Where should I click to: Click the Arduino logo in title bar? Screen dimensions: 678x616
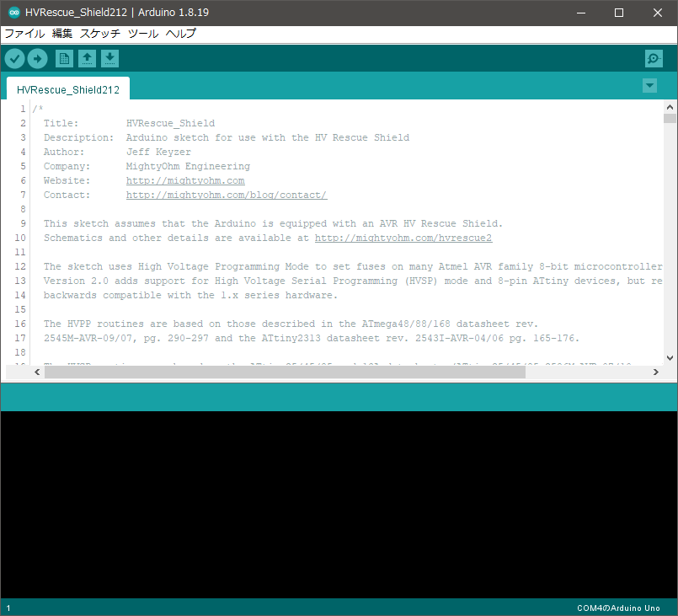point(13,13)
